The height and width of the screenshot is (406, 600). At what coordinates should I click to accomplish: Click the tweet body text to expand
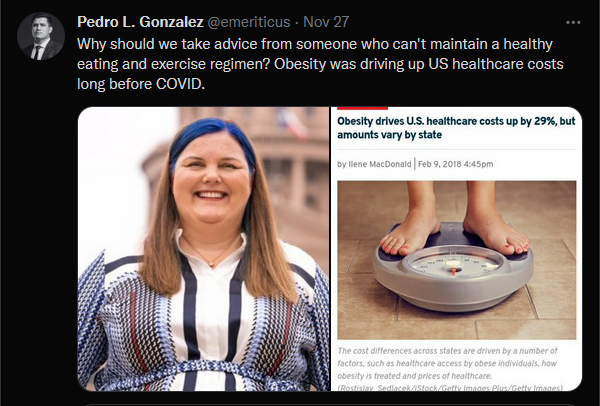pyautogui.click(x=320, y=64)
